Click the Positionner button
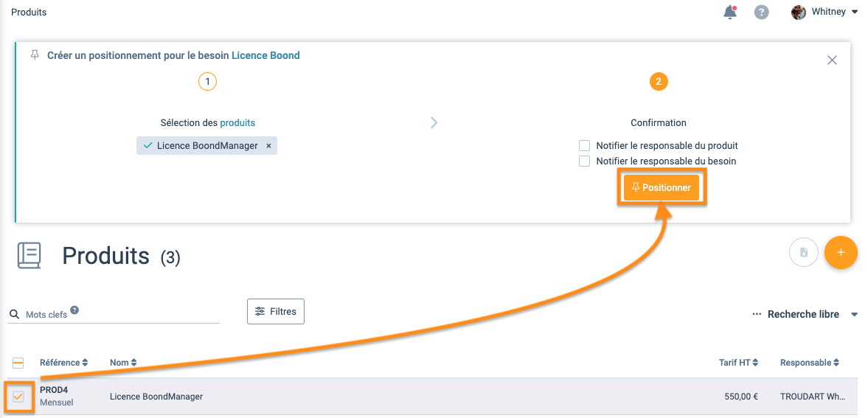868x418 pixels. click(662, 188)
